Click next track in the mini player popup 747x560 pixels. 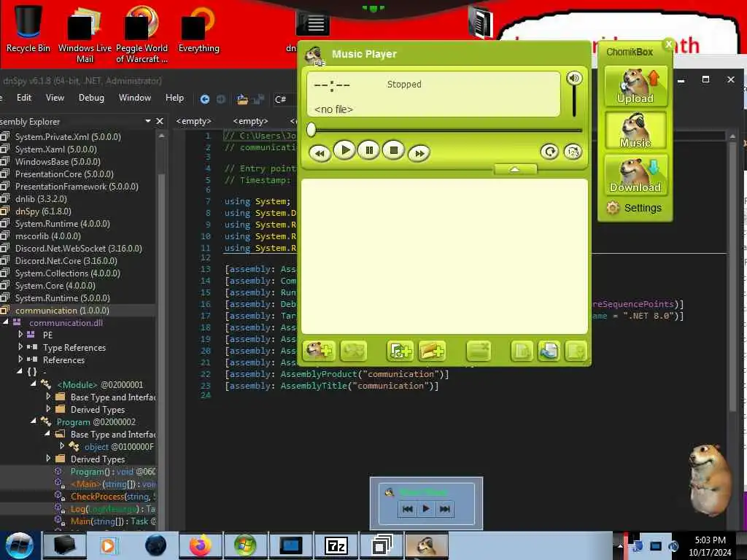point(444,509)
